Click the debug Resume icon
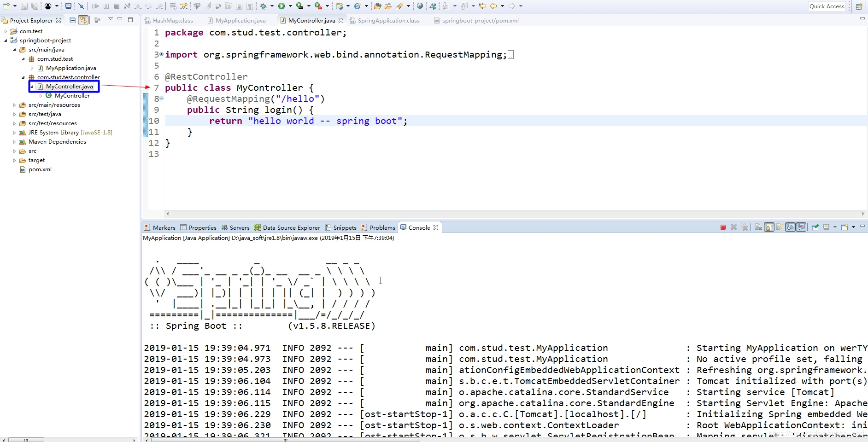Screen dimensions: 868x442 (x=95, y=6)
